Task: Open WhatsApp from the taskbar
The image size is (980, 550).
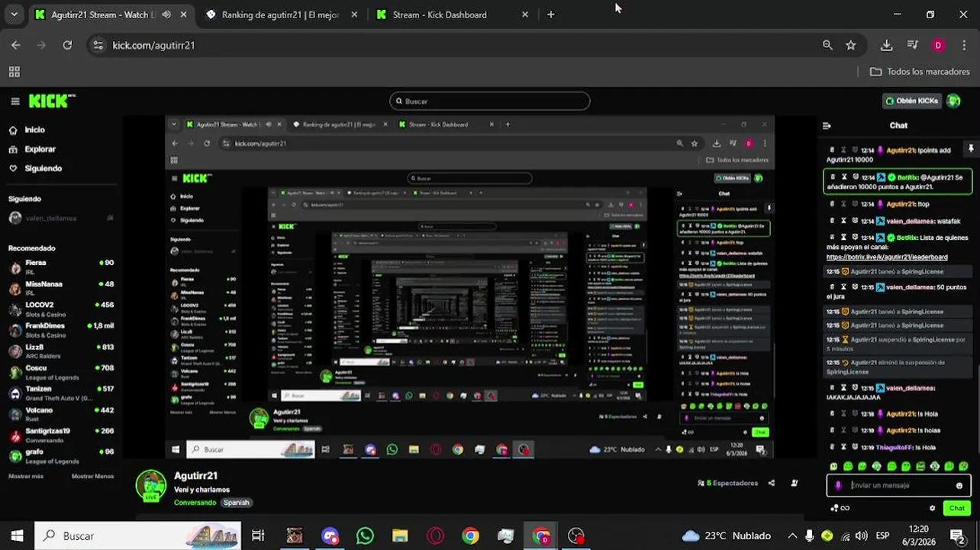Action: pos(365,535)
